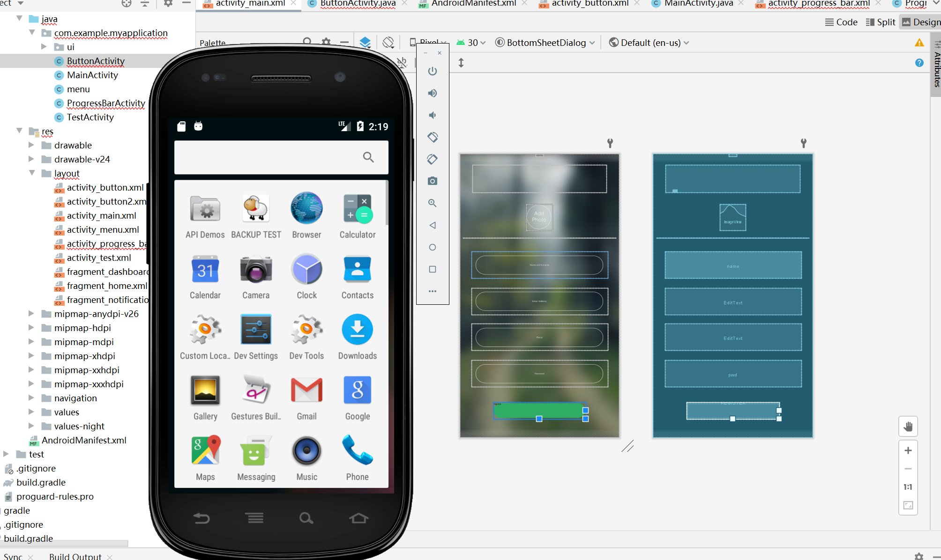Click emulator overview square icon
This screenshot has height=560, width=941.
(x=433, y=269)
